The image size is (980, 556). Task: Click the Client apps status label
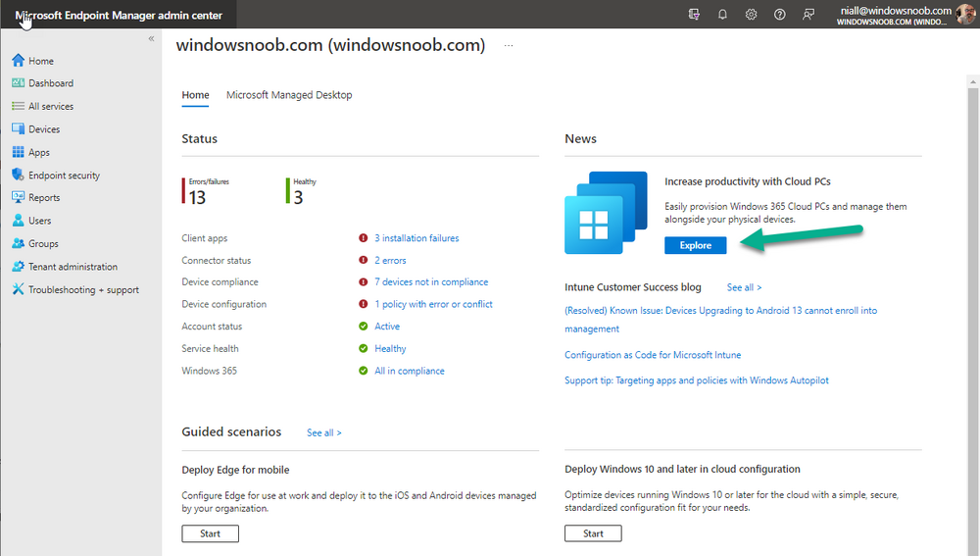pyautogui.click(x=205, y=238)
